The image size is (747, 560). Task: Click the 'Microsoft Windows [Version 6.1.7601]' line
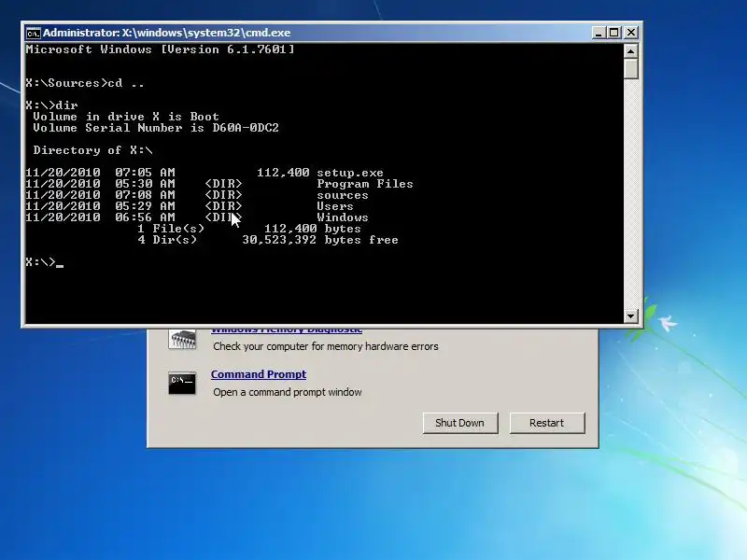click(160, 49)
